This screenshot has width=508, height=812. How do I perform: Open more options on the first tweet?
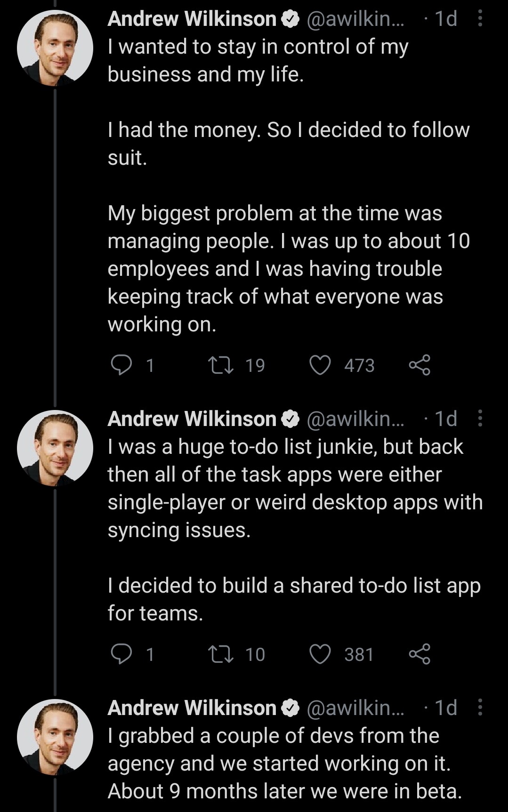[x=480, y=19]
